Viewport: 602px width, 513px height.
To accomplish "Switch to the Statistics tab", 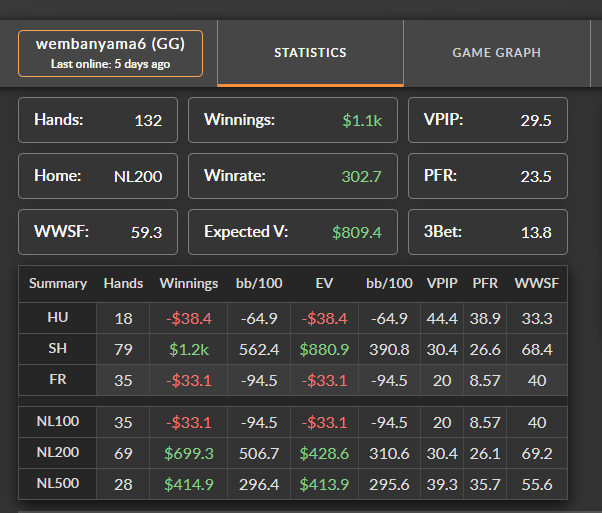I will pos(310,53).
